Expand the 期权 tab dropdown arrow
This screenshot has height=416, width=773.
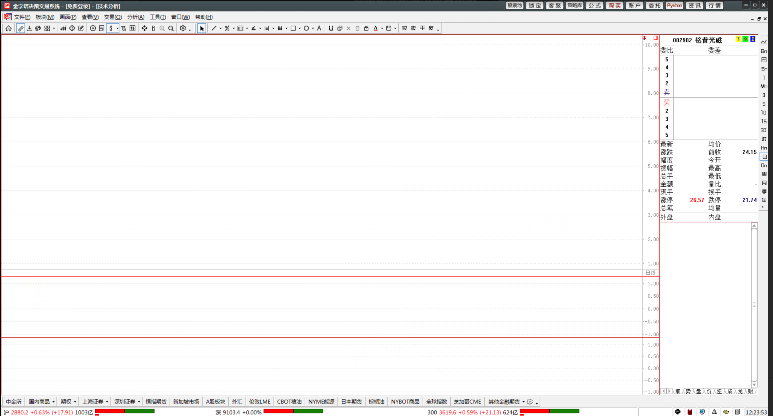pos(74,402)
